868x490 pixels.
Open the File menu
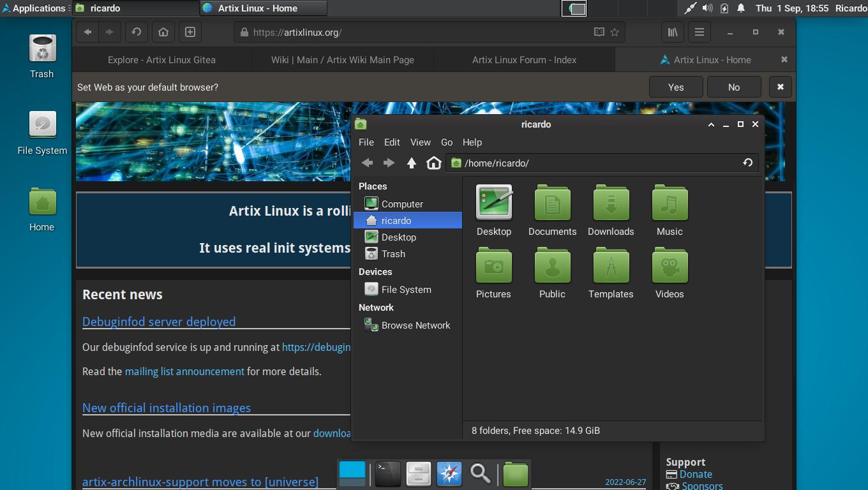(x=366, y=142)
